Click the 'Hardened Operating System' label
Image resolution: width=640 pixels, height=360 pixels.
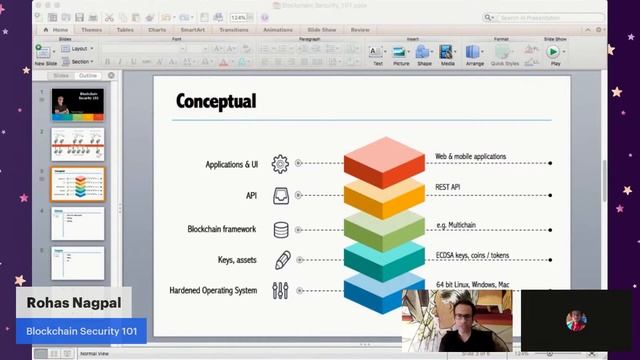pyautogui.click(x=213, y=290)
